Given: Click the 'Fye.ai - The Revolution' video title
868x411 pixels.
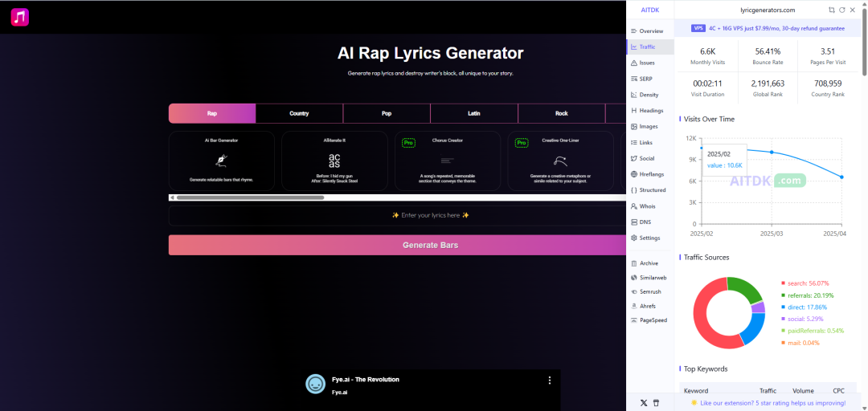Looking at the screenshot, I should click(x=366, y=380).
